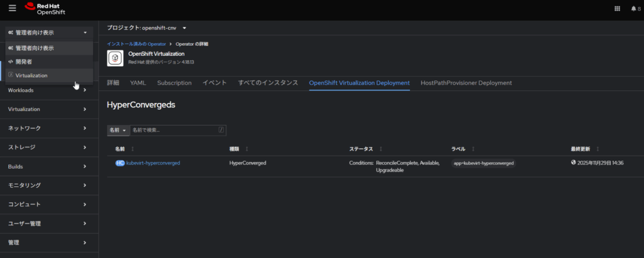Click the Red Hat 提供のバージョン 4.18.13 text
This screenshot has height=258, width=644.
pos(161,62)
